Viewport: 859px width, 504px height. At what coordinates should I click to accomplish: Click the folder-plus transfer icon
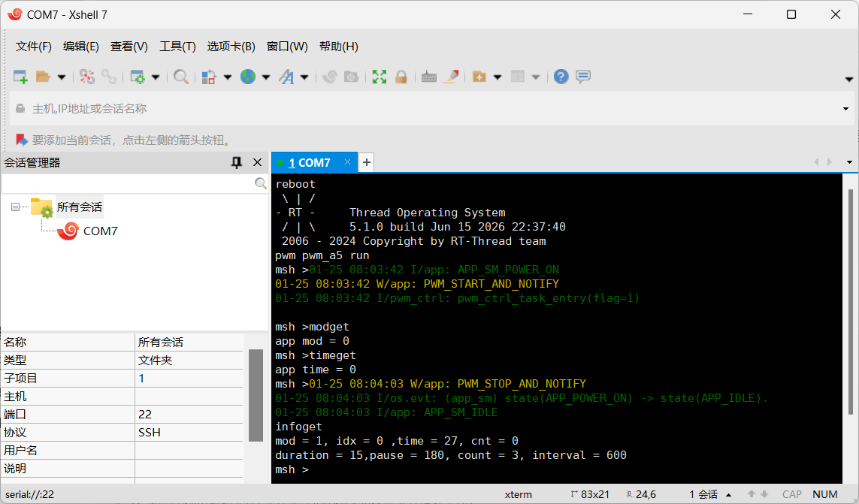[479, 77]
